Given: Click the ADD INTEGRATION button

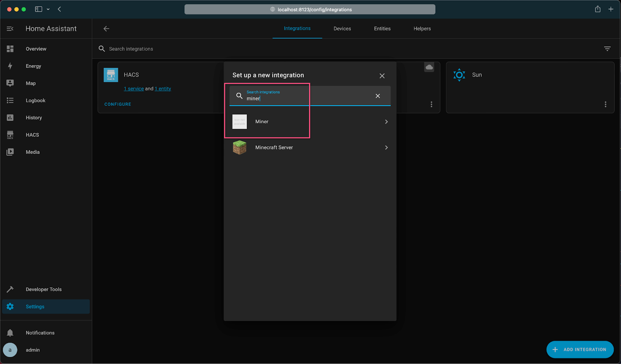Looking at the screenshot, I should pyautogui.click(x=580, y=350).
